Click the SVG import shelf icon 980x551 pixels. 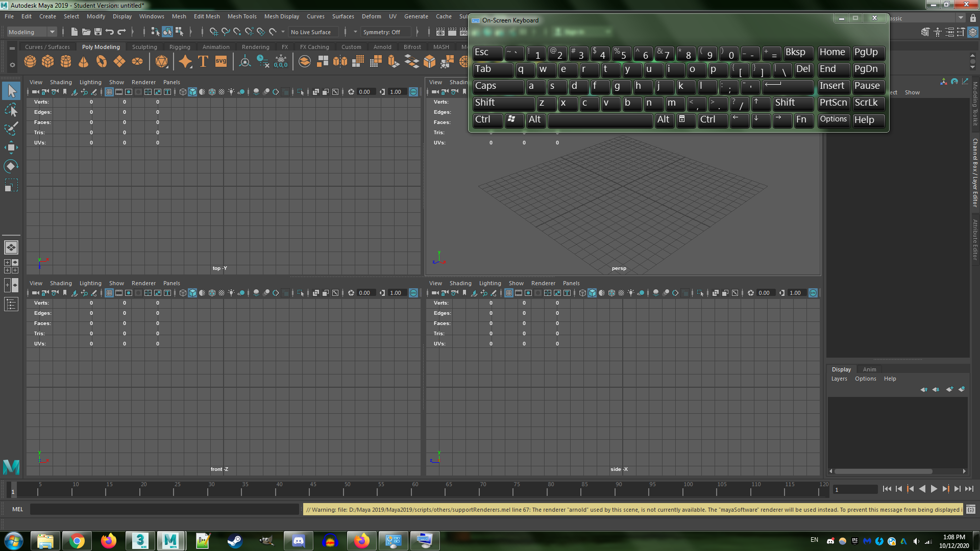point(220,62)
